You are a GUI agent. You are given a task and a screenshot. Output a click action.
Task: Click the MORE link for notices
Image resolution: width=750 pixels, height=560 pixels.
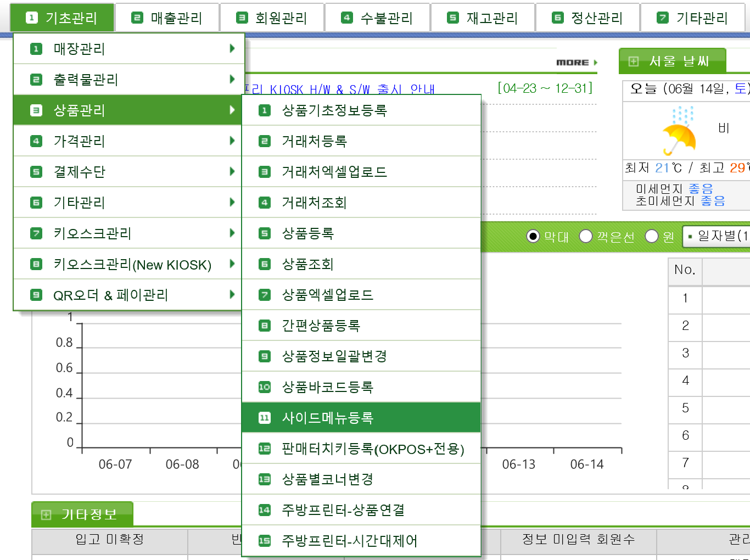pos(576,63)
